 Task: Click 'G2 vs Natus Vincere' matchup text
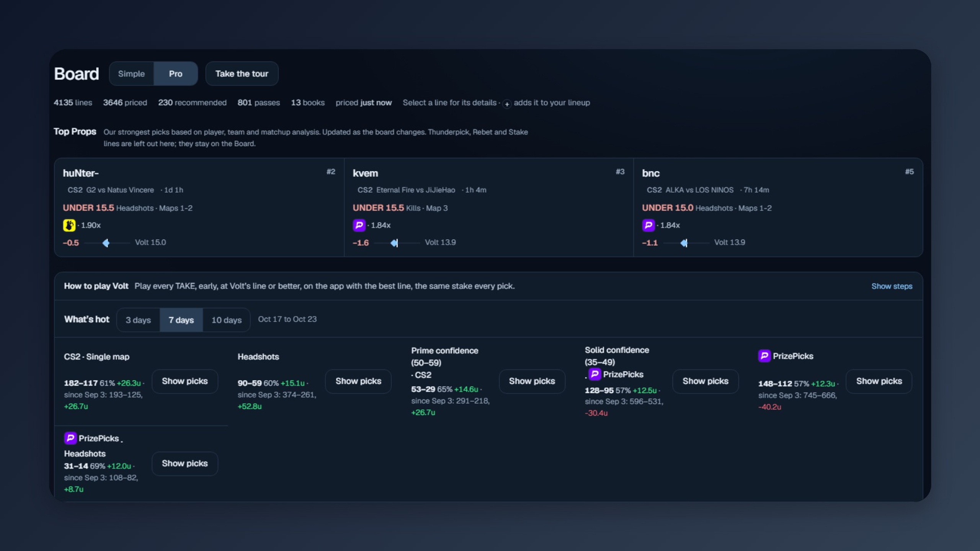pyautogui.click(x=120, y=190)
